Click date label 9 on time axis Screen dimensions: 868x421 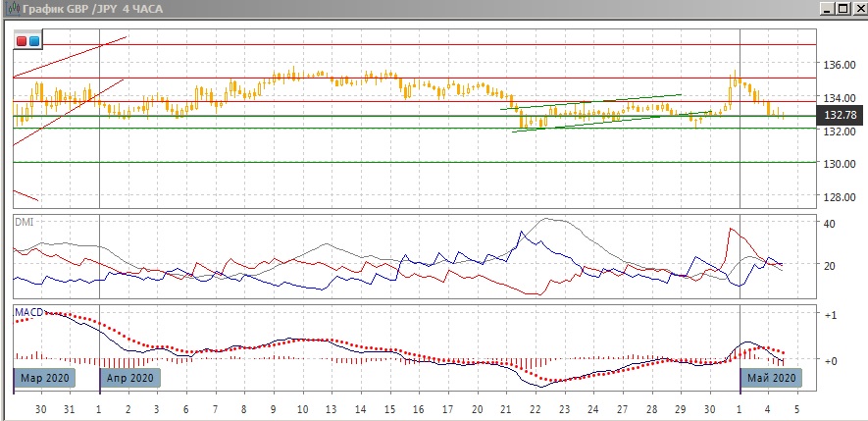(x=274, y=409)
